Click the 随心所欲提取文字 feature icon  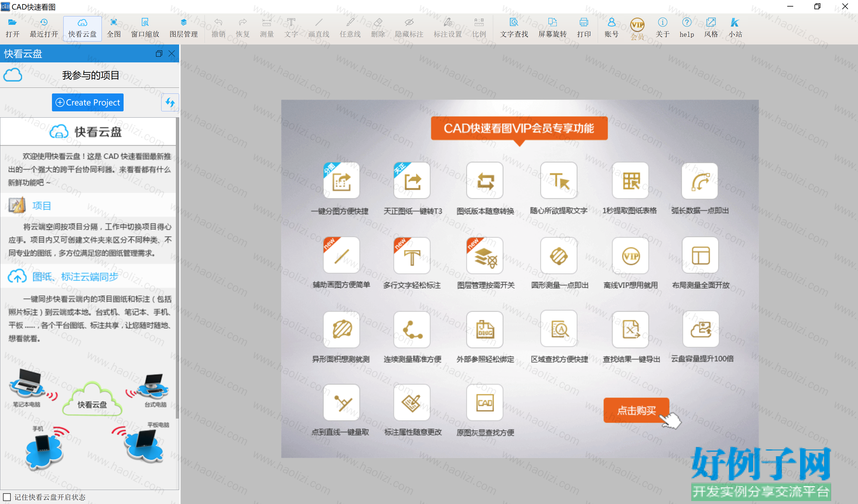pyautogui.click(x=559, y=180)
